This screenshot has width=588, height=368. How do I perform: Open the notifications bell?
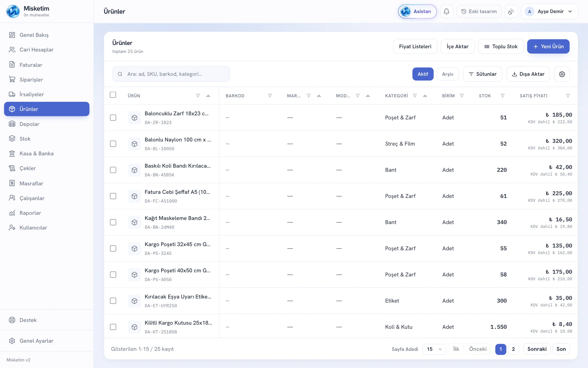tap(446, 11)
